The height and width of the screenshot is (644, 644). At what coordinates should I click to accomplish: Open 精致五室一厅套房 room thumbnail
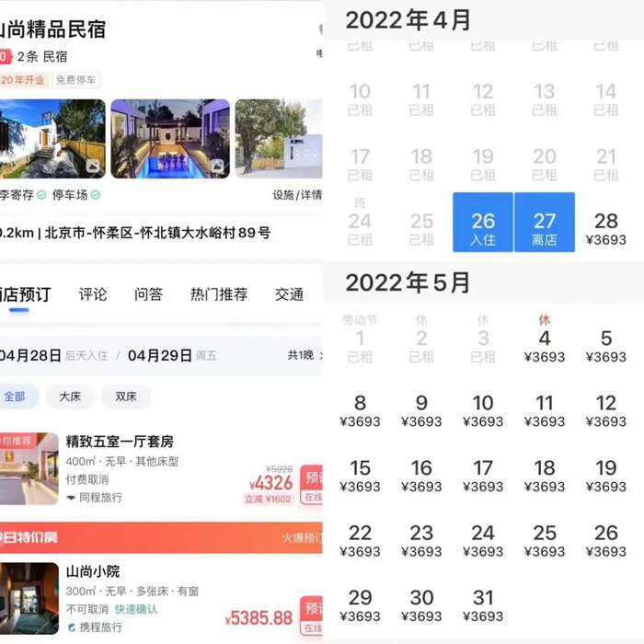pyautogui.click(x=29, y=468)
